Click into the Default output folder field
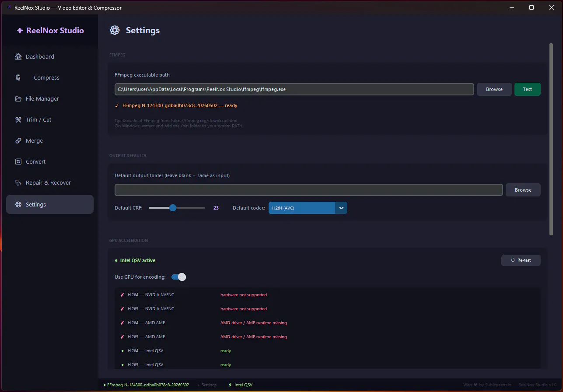This screenshot has width=563, height=392. [x=309, y=190]
